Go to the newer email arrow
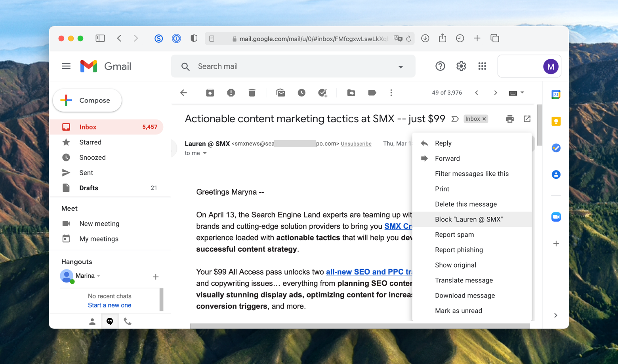Image resolution: width=618 pixels, height=364 pixels. pos(477,93)
